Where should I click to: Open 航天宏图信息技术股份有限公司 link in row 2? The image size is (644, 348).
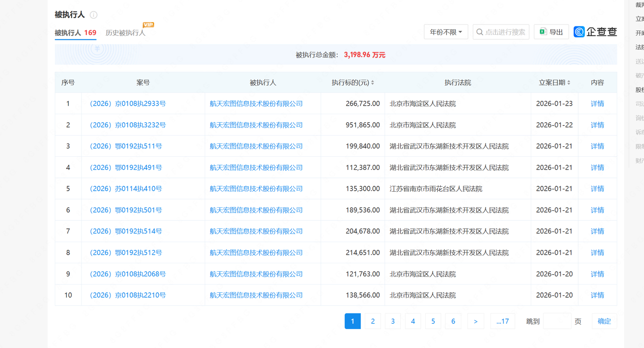(256, 125)
